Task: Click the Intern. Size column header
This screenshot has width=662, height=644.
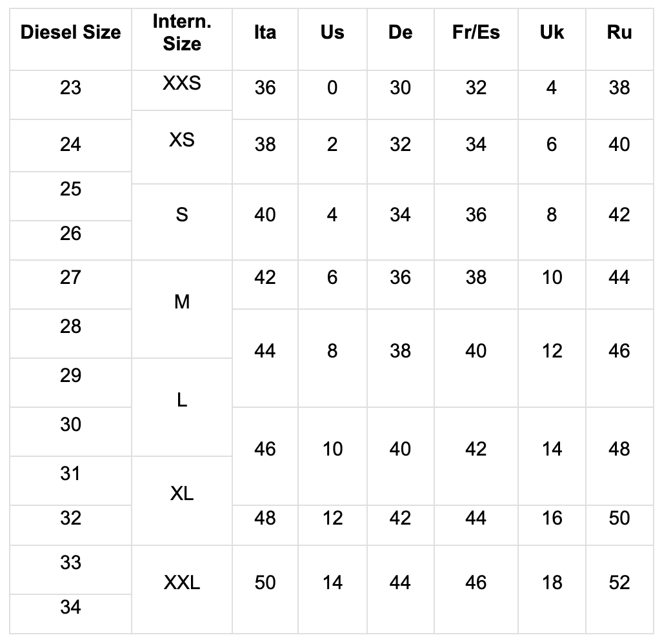Action: [182, 32]
